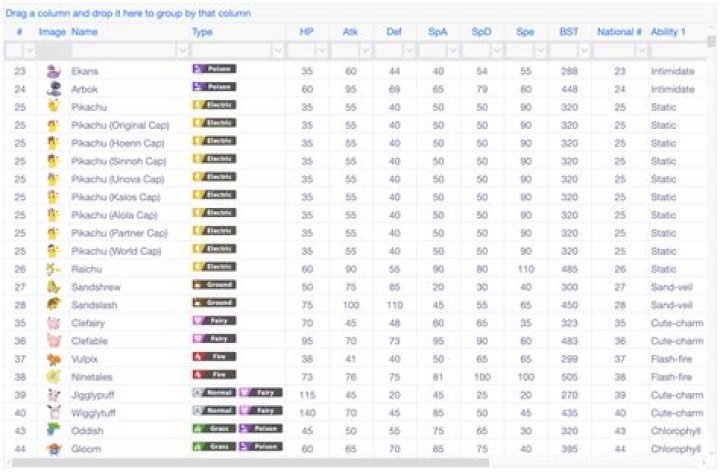Click the Clefairy sprite image
Image resolution: width=720 pixels, height=472 pixels.
54,323
